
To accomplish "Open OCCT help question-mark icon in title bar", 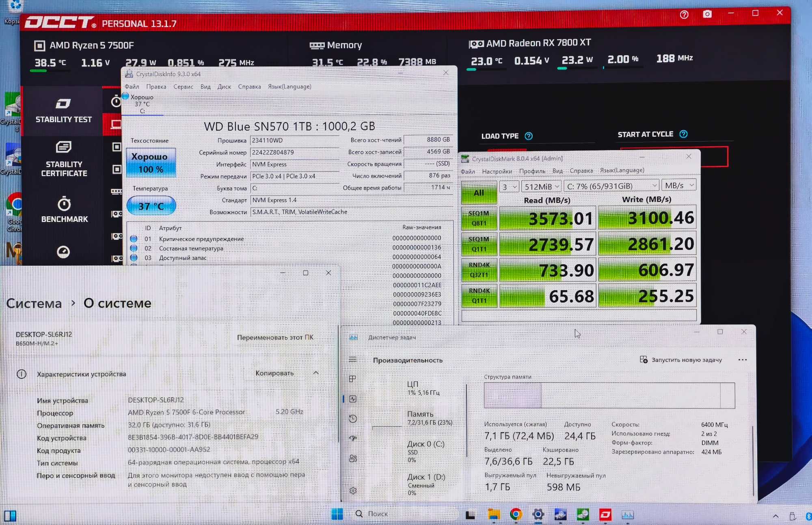I will coord(684,15).
